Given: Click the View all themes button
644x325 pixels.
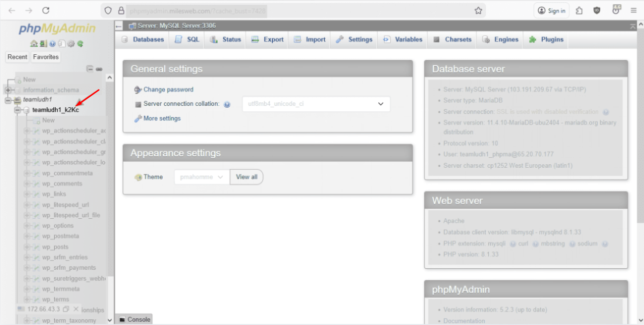Looking at the screenshot, I should 247,177.
